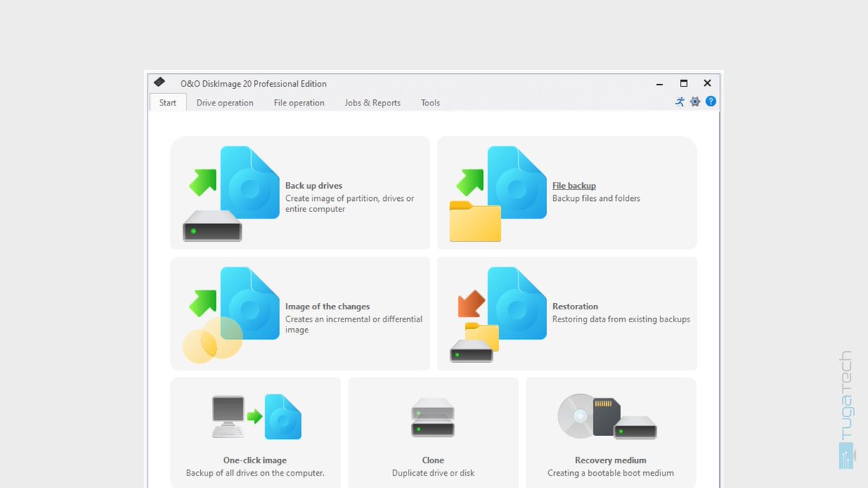Open help with the blue question mark icon
The image size is (868, 488).
(711, 101)
